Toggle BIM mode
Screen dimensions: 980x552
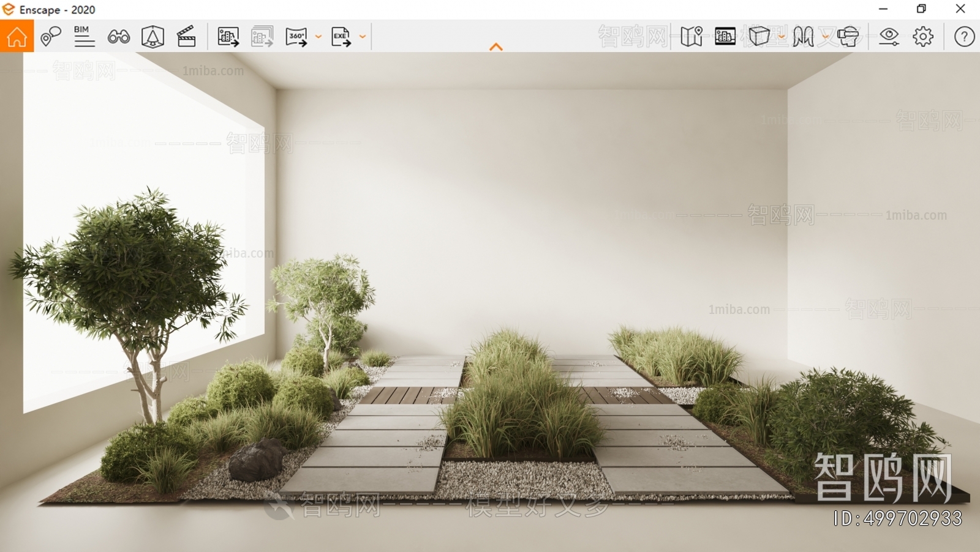tap(83, 37)
